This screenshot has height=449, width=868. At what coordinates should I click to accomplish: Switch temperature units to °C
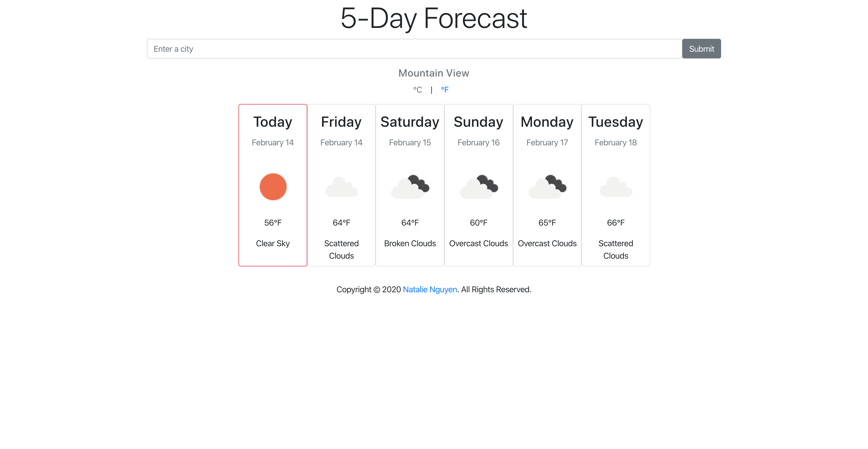[417, 90]
